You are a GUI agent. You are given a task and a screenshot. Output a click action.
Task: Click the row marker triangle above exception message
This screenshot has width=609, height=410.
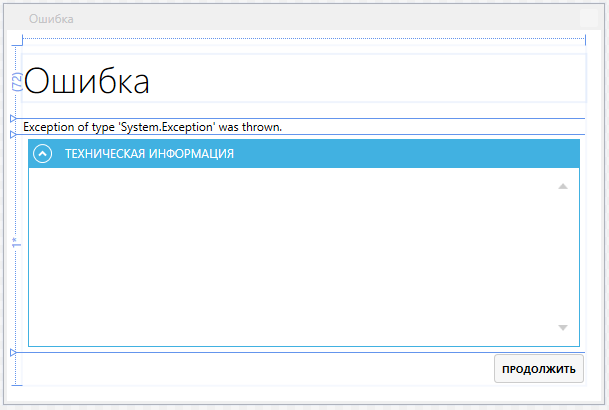point(13,119)
